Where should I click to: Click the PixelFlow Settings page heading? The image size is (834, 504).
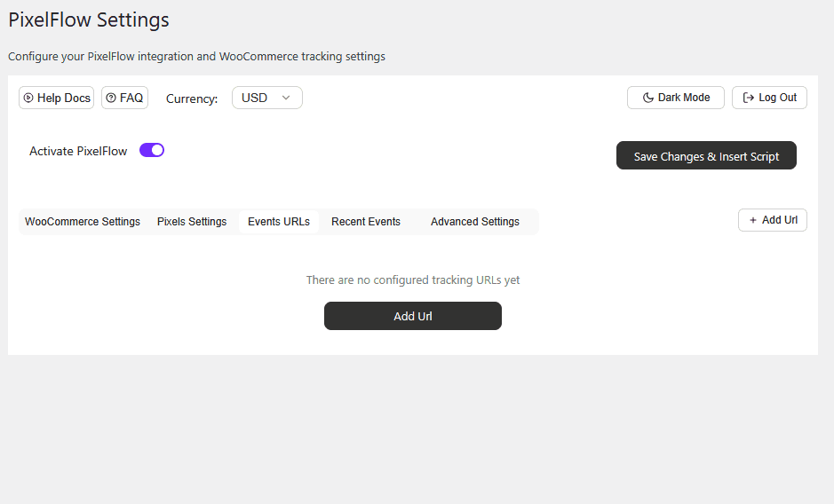pyautogui.click(x=89, y=20)
